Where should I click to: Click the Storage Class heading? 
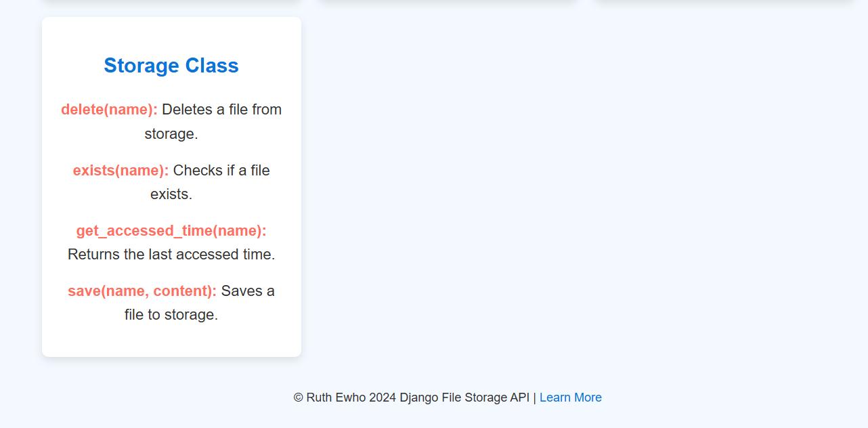click(x=171, y=65)
